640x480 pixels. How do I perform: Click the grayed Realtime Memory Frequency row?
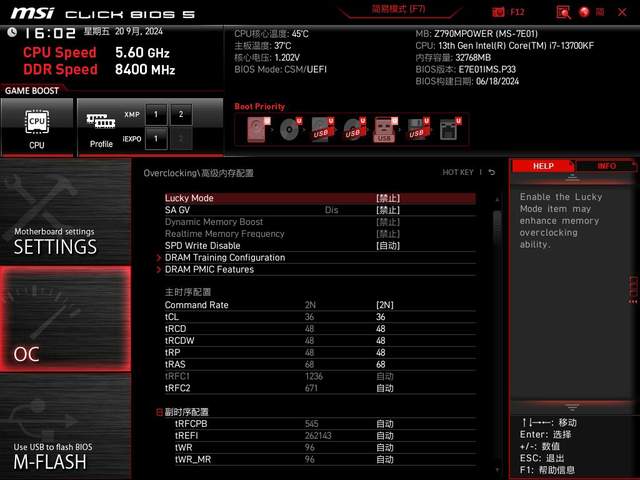[320, 234]
